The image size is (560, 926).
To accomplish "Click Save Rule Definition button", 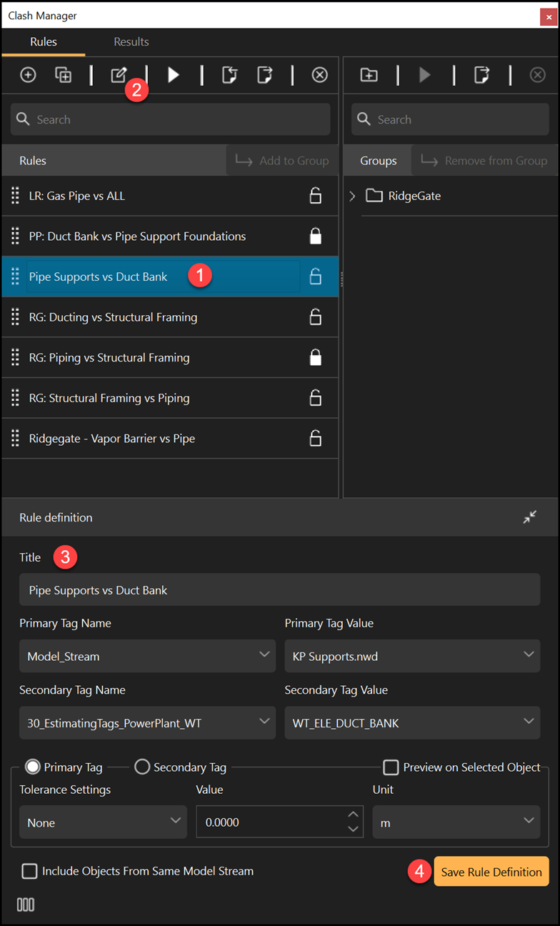I will coord(491,872).
